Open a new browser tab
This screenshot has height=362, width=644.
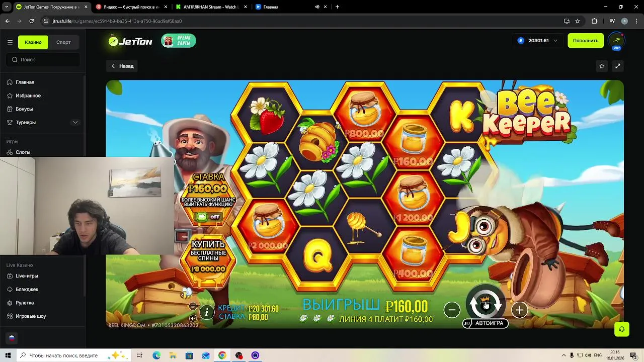pos(337,7)
